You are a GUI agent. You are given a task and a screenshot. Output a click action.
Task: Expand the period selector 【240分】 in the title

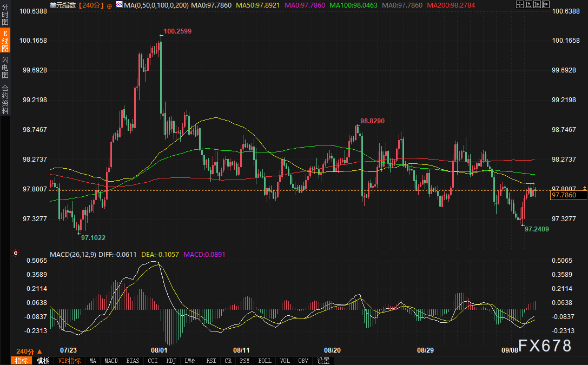(92, 5)
